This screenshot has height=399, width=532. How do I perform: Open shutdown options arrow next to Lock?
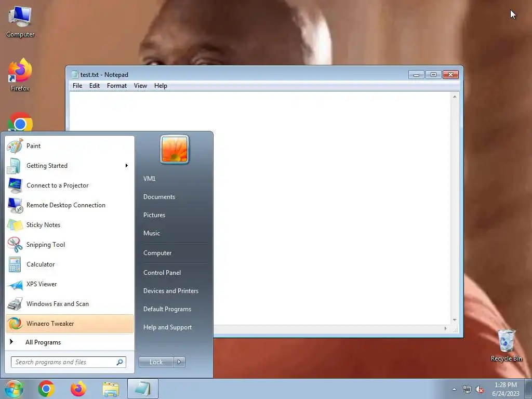[179, 362]
